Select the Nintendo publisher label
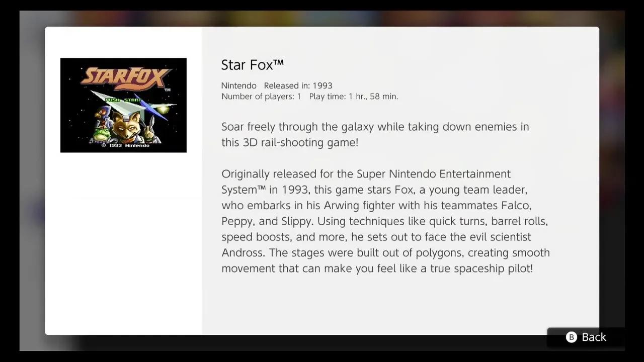This screenshot has height=362, width=644. pos(238,85)
